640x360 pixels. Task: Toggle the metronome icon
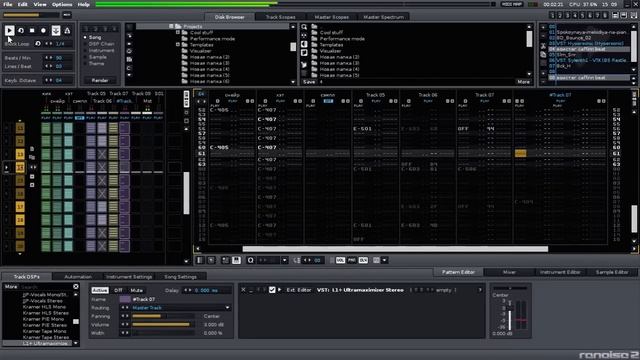coord(67,30)
